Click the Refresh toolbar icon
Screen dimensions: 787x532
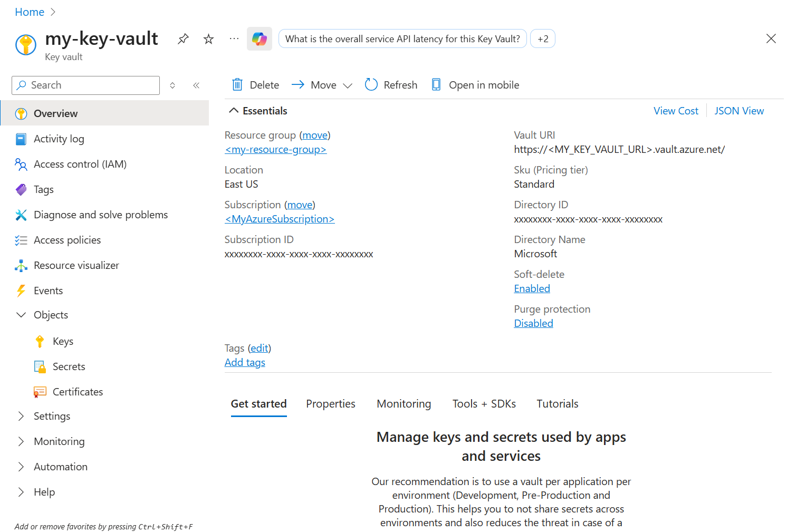[x=371, y=85]
